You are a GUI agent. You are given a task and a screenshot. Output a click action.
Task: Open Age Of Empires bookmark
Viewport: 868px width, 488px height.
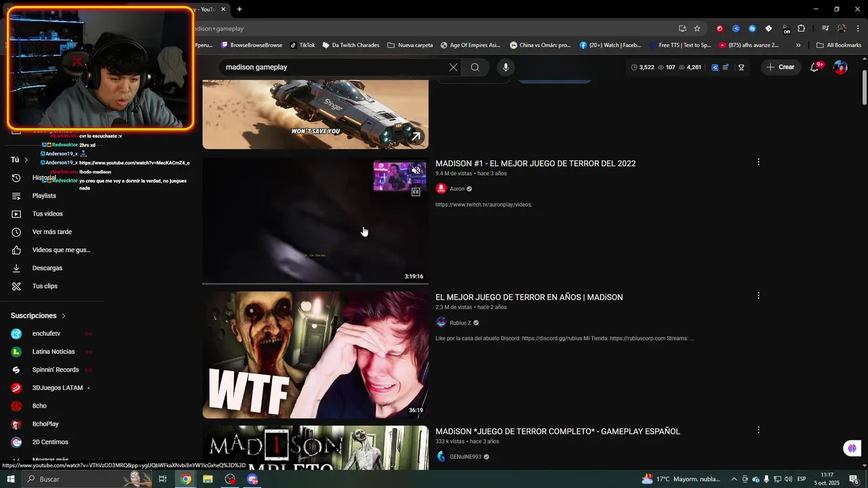[x=471, y=45]
